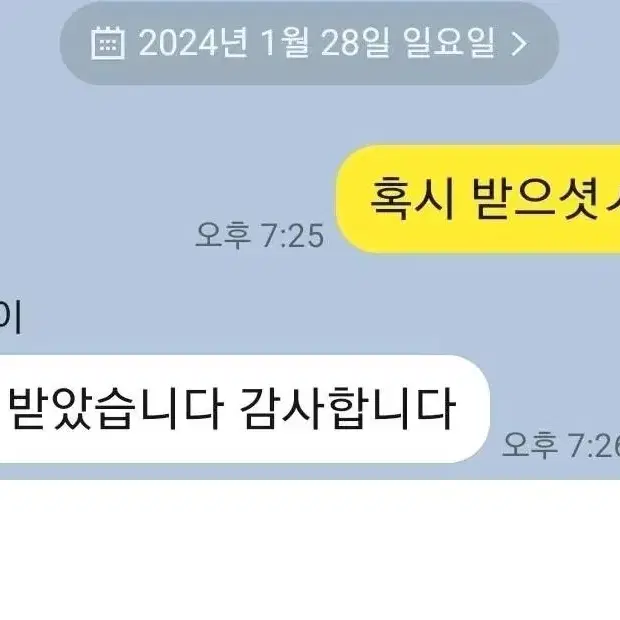Tap the white received message bubble
Image resolution: width=620 pixels, height=620 pixels.
point(245,409)
